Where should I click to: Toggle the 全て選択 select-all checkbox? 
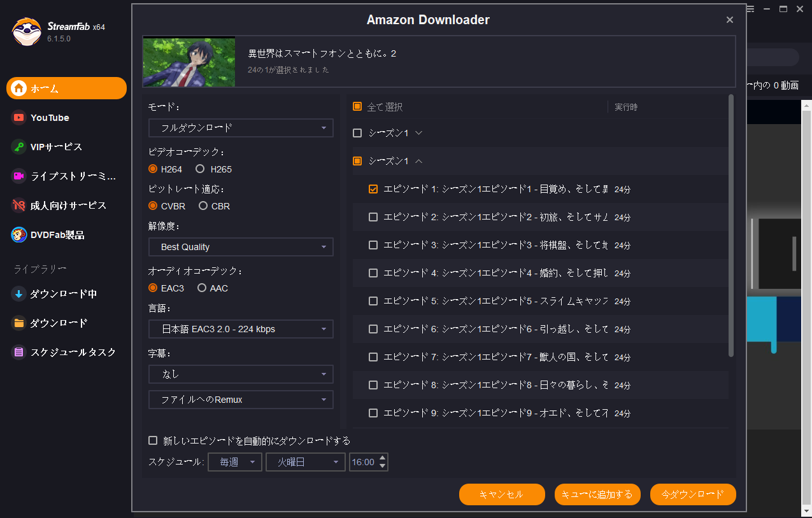tap(357, 107)
